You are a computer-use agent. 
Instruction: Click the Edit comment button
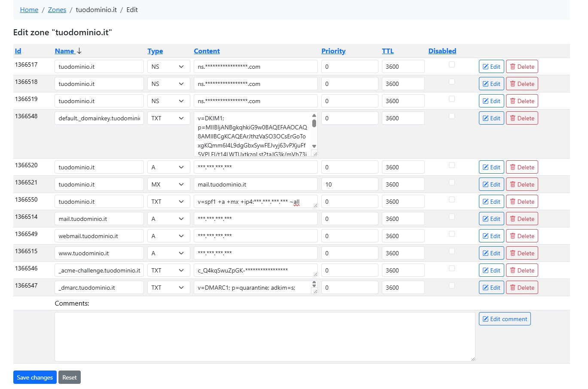[505, 319]
